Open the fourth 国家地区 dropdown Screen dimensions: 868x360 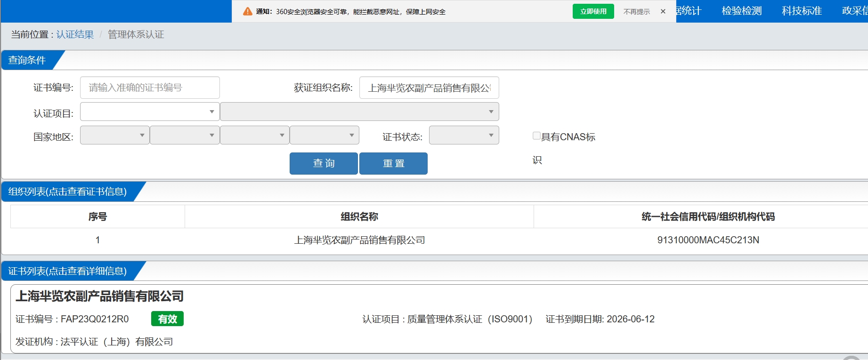tap(324, 135)
